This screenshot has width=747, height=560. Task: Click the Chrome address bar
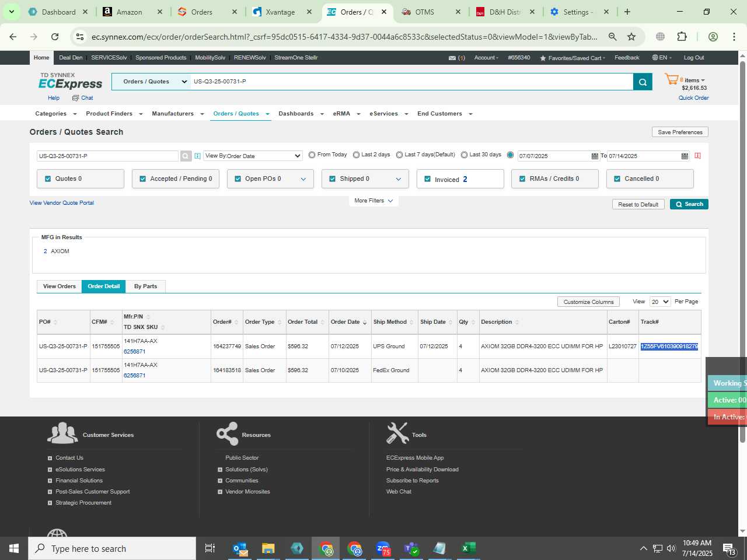point(344,37)
